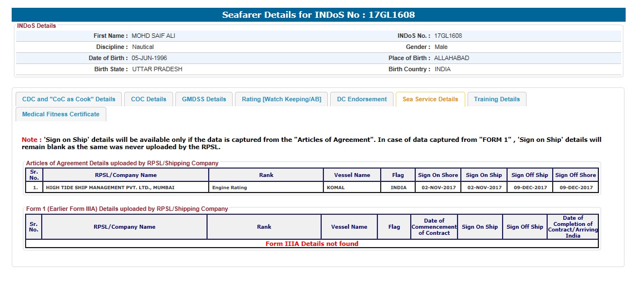Click the Sea Service Details tab
The width and height of the screenshot is (644, 281).
coord(430,99)
